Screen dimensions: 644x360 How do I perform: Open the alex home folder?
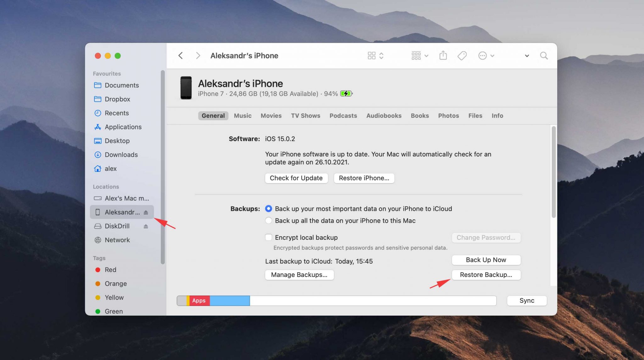122,168
